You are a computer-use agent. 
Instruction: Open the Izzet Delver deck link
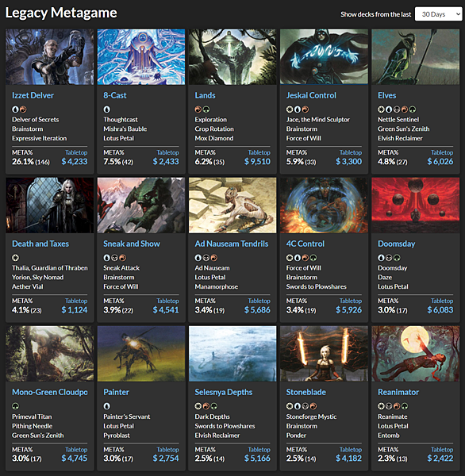[x=33, y=95]
